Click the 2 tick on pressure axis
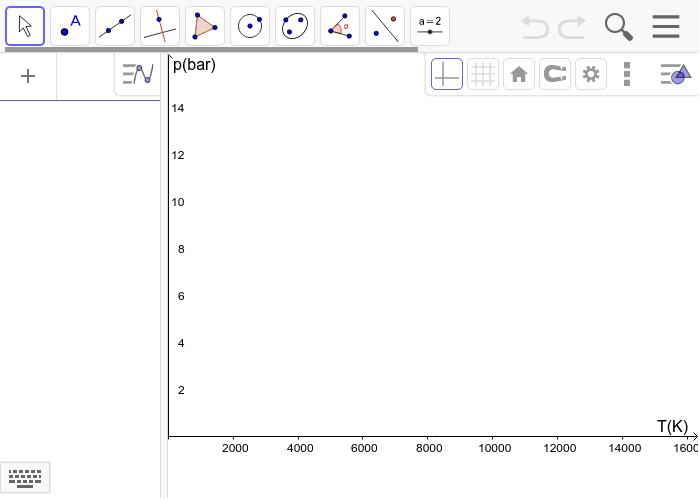This screenshot has height=500, width=700. tap(181, 390)
